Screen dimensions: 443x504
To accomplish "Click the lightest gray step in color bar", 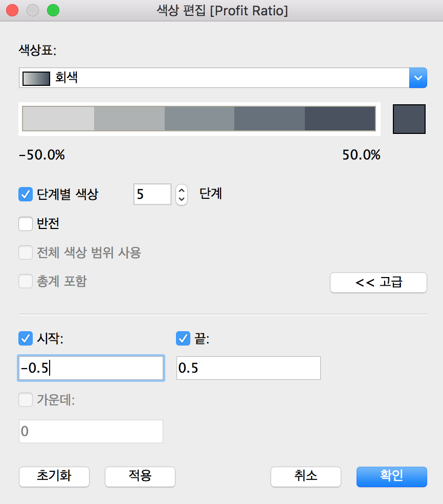I will pos(58,119).
